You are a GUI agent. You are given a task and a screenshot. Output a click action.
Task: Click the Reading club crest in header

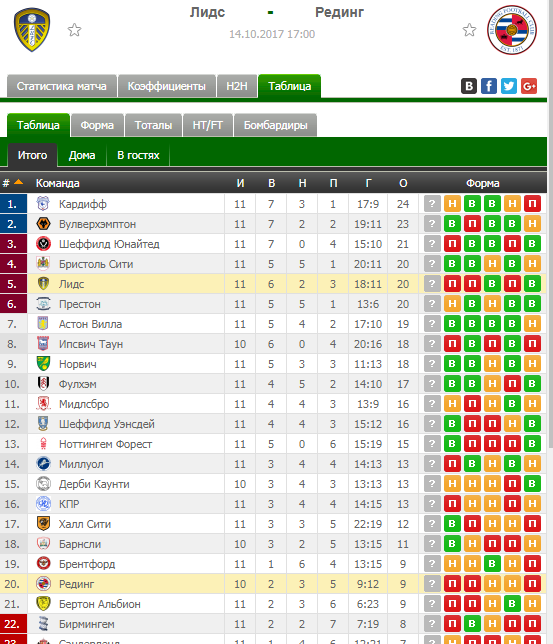click(x=512, y=30)
